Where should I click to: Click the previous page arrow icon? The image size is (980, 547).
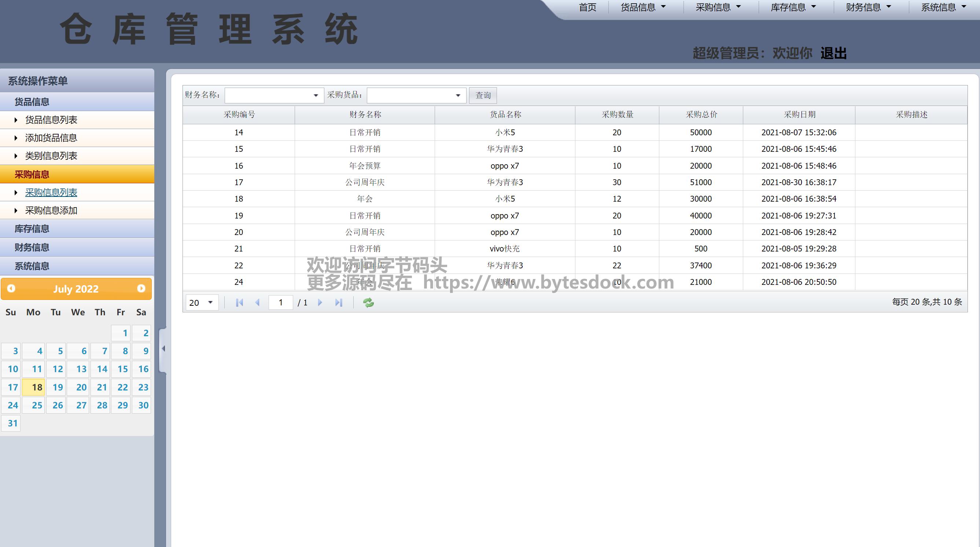[x=258, y=302]
